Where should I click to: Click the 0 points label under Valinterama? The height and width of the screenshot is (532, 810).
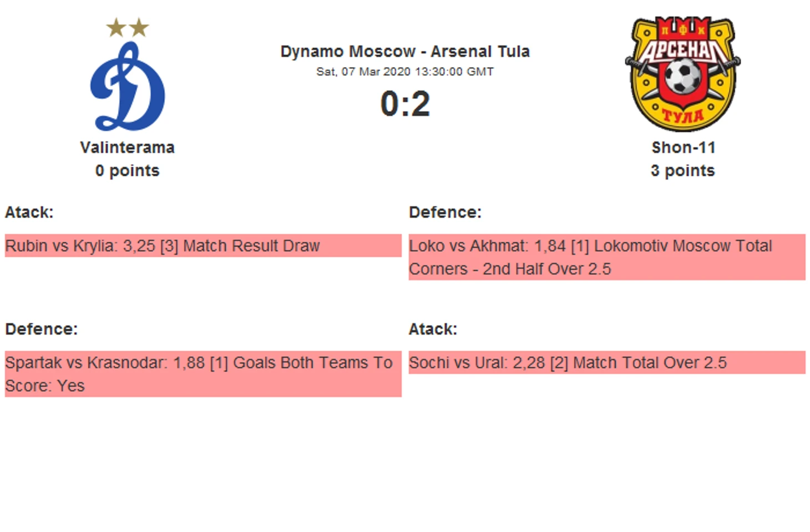tap(128, 171)
